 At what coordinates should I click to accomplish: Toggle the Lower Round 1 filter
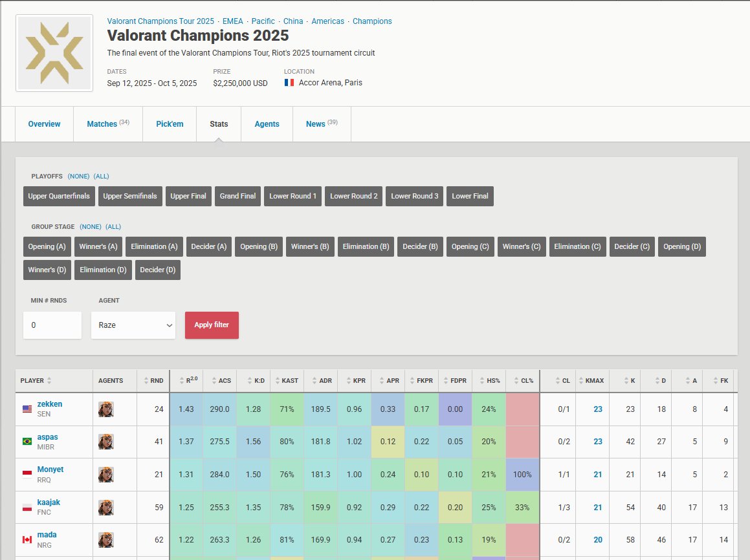(x=292, y=196)
